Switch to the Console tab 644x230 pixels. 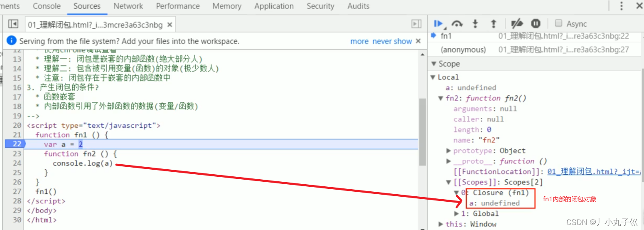point(47,6)
